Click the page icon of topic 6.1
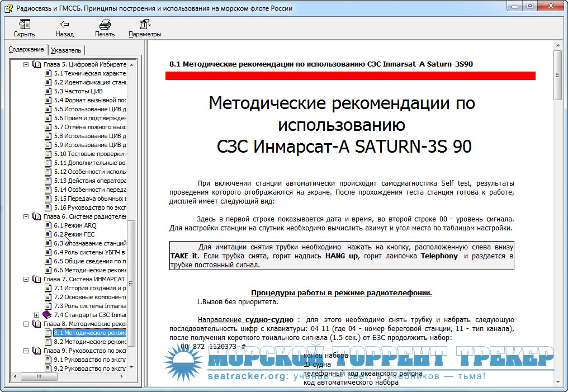The image size is (568, 392). [48, 225]
